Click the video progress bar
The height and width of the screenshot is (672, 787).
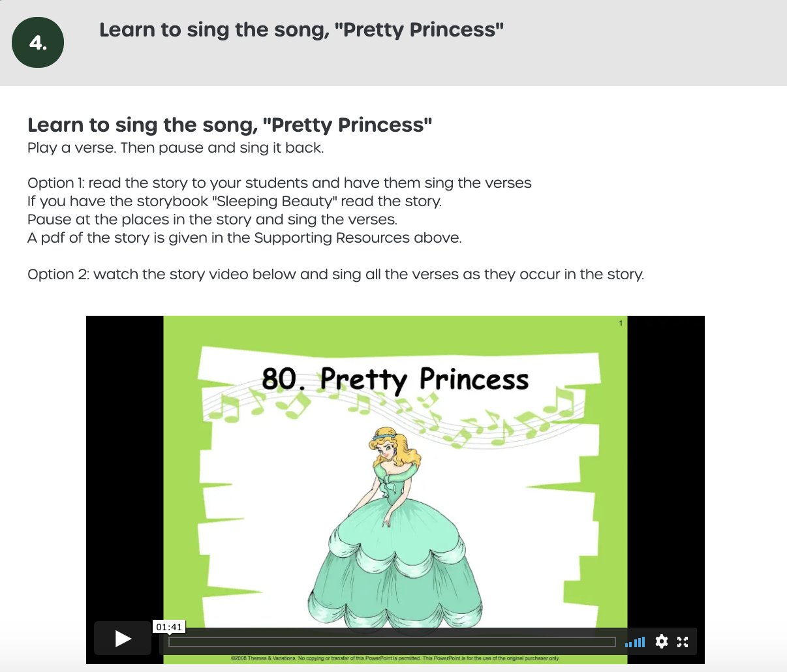pyautogui.click(x=392, y=642)
